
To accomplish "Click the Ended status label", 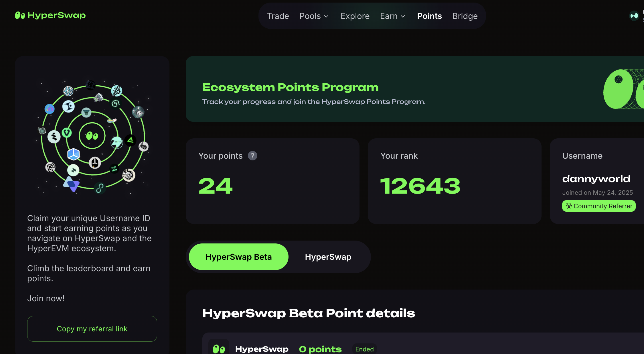I will [x=364, y=349].
